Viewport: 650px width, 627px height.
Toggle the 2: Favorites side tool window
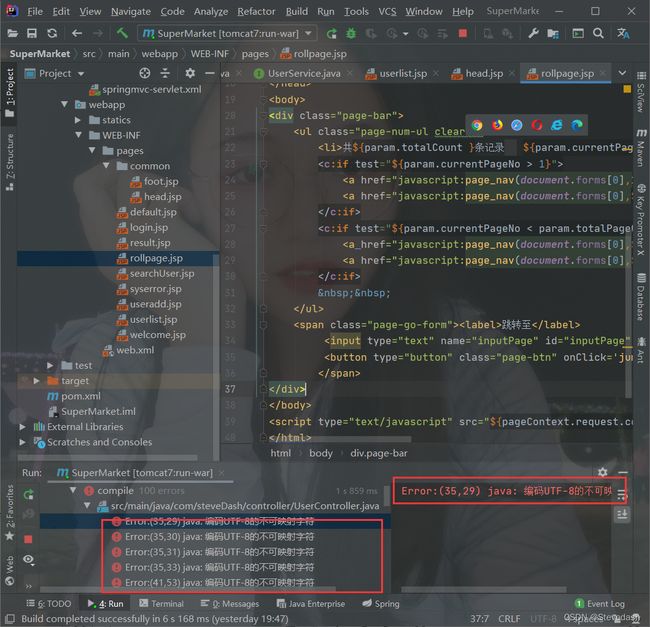click(10, 513)
